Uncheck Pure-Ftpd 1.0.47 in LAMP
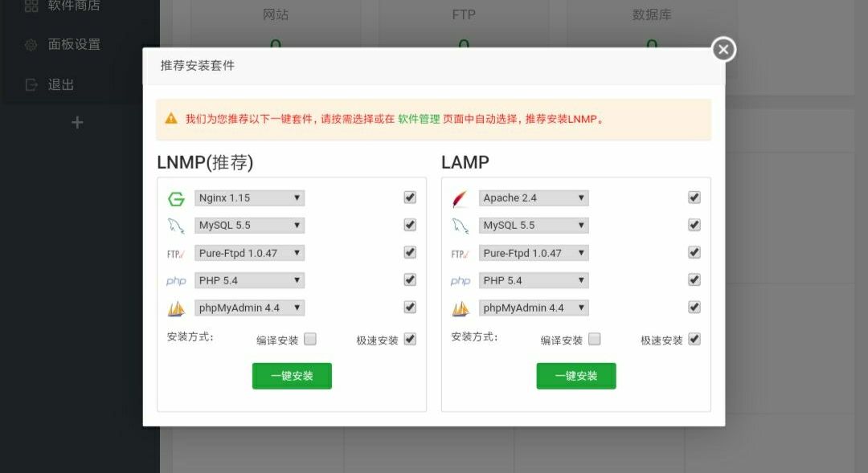The width and height of the screenshot is (868, 473). point(694,252)
